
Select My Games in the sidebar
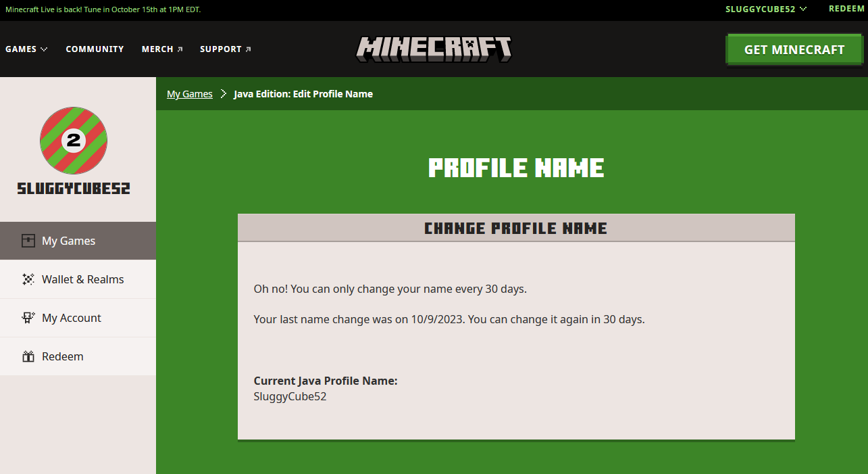tap(78, 241)
